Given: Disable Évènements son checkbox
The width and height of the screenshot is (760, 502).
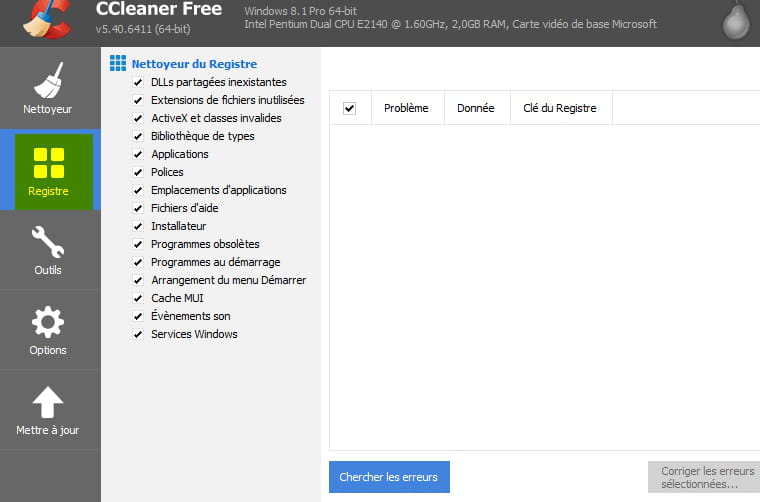Looking at the screenshot, I should click(x=138, y=316).
